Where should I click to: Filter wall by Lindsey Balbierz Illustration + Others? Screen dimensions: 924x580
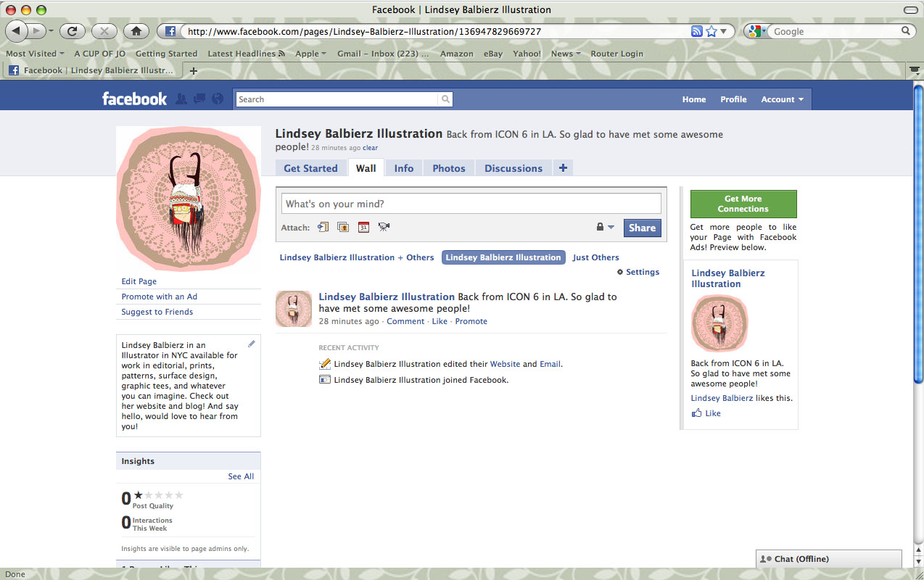357,257
